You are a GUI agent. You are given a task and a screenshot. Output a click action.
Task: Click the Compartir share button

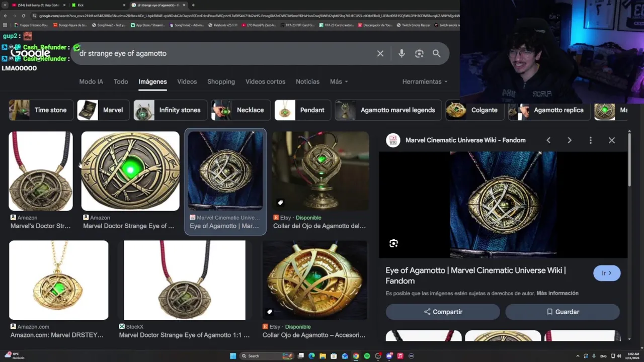(x=443, y=312)
